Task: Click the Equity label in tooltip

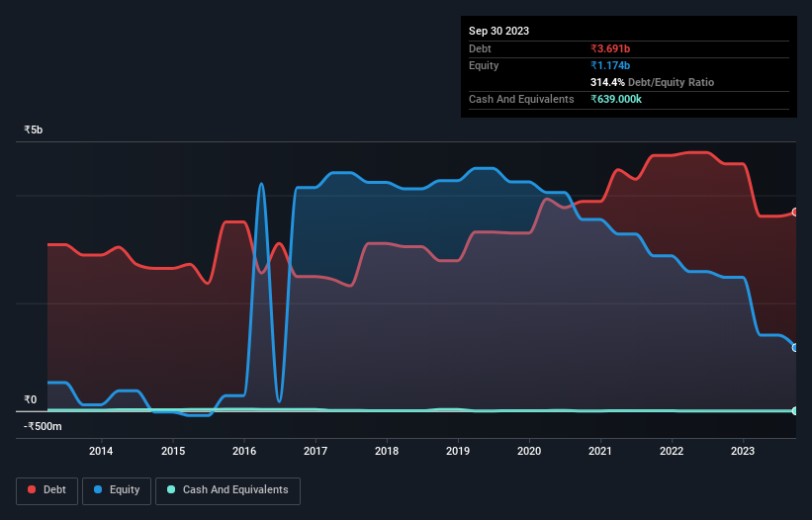Action: 484,65
